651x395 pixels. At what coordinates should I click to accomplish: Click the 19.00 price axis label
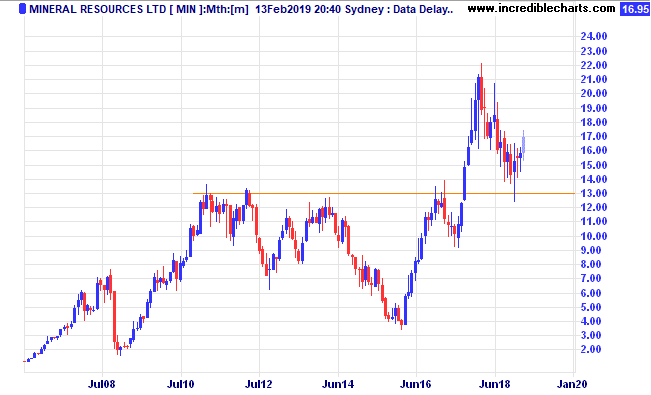coord(594,108)
